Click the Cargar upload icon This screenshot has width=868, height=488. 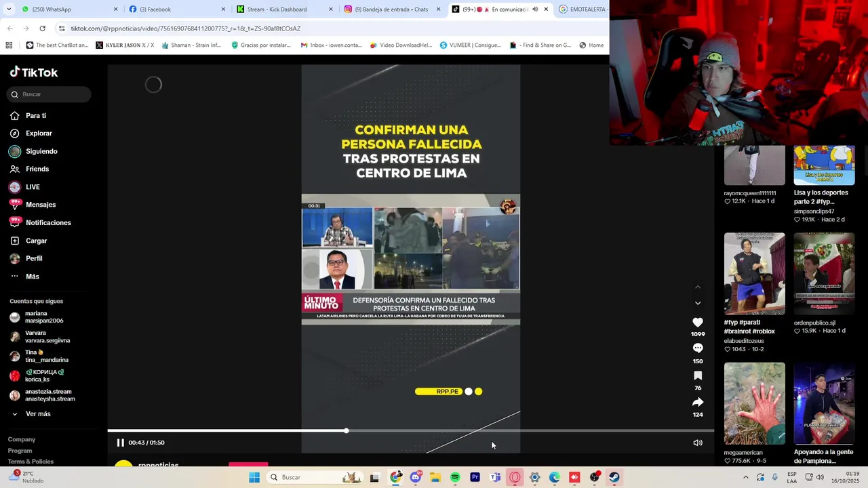[15, 241]
